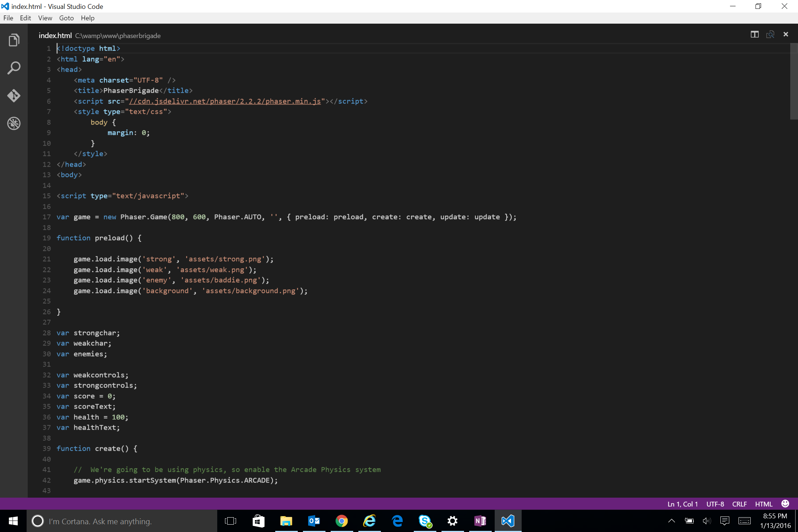Viewport: 798px width, 532px height.
Task: Click the 'var weakcontrols;' declaration
Action: [92, 375]
